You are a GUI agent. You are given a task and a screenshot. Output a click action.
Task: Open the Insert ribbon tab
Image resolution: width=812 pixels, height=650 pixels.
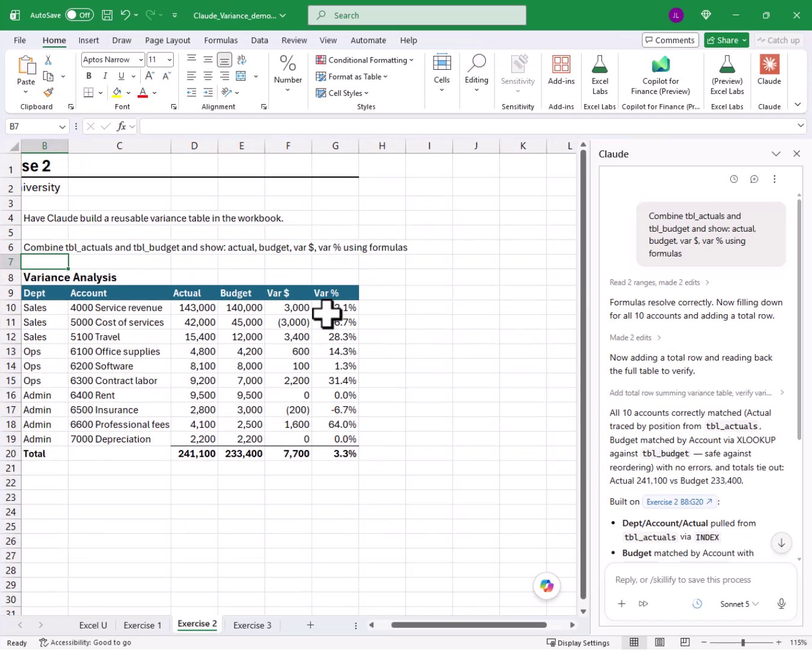click(x=88, y=40)
